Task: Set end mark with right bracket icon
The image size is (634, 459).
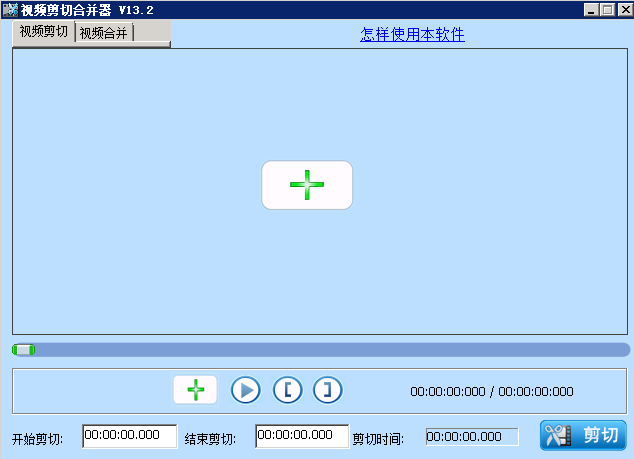Action: point(327,390)
